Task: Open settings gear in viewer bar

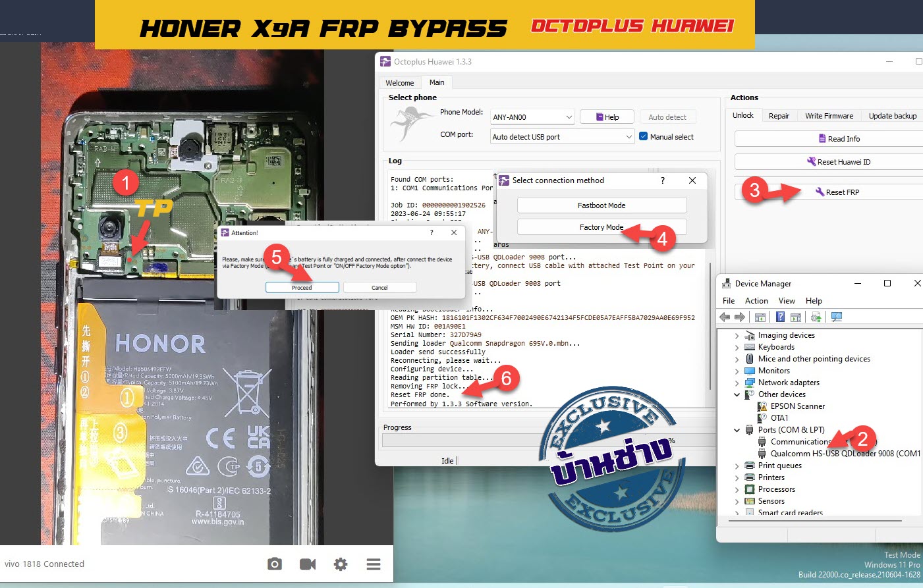Action: click(x=341, y=564)
